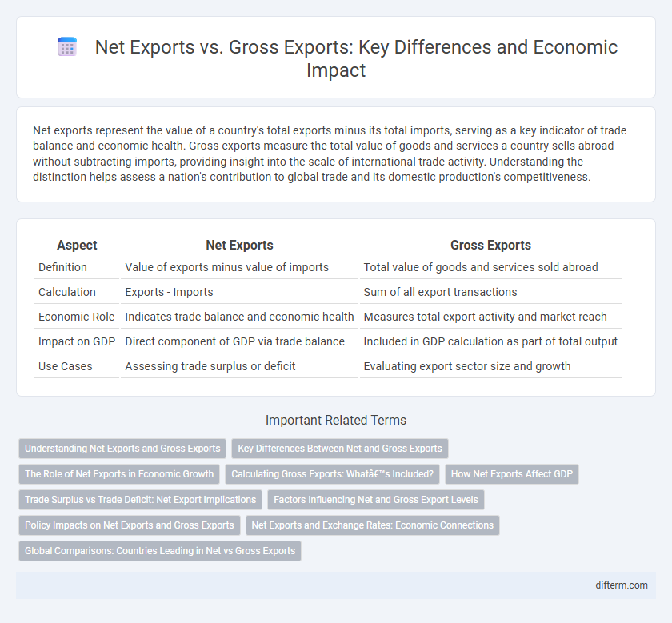Open 'Key Differences Between Net and Gross Exports' tag
Image resolution: width=672 pixels, height=623 pixels.
point(340,448)
